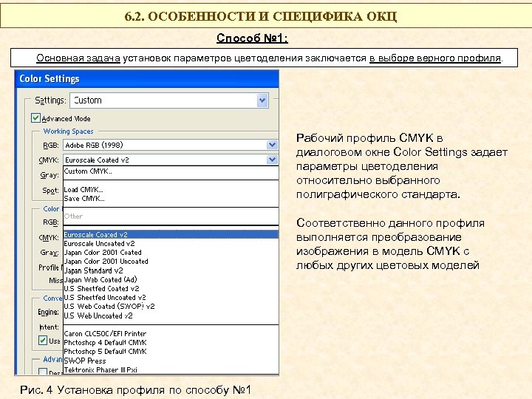Pick Japan Web Coated (Ad) profile

(171, 279)
